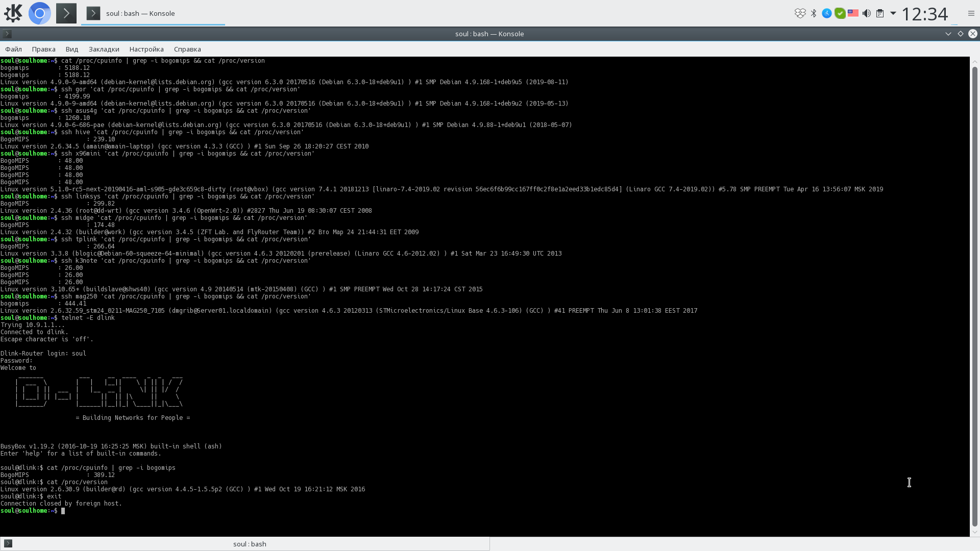Click the 'ssh asus4g' command line
This screenshot has height=551, width=980.
click(156, 111)
